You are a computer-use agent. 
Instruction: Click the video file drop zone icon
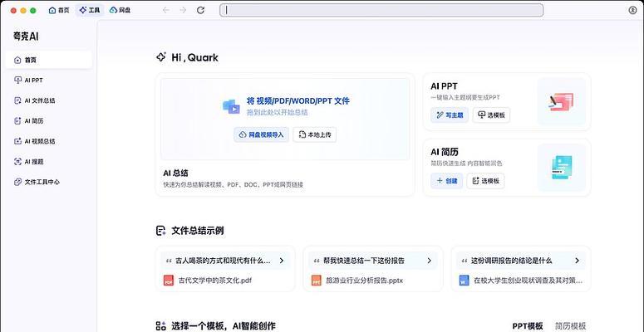(x=231, y=106)
